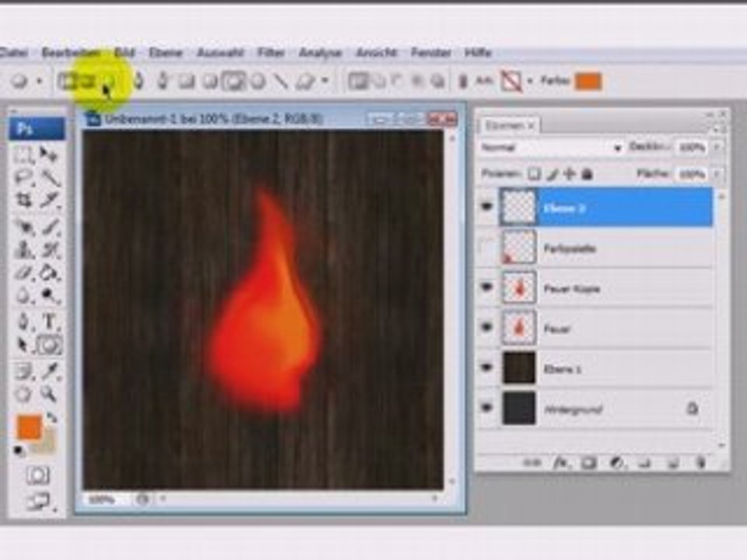
Task: Show the Farbpalette layer
Action: [487, 247]
